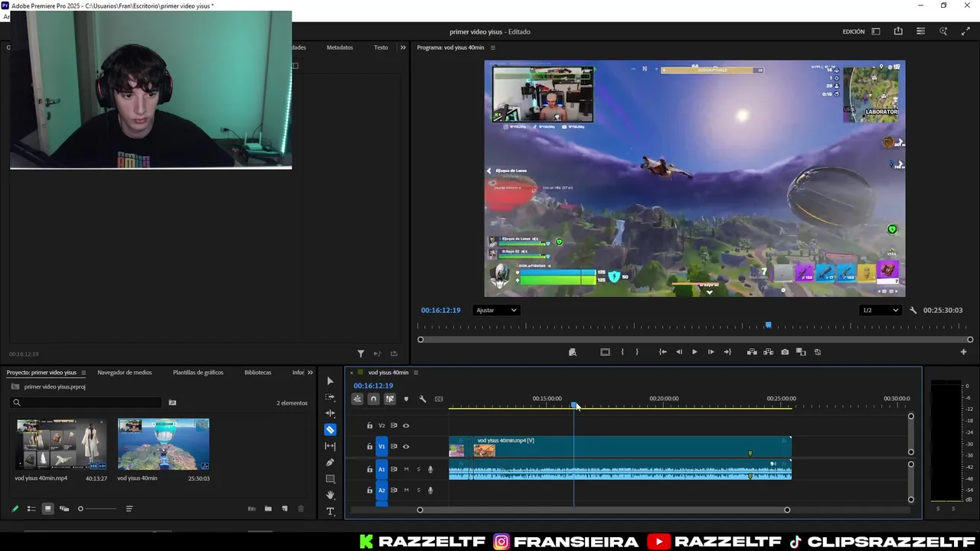Select the Selection tool arrow

pyautogui.click(x=330, y=381)
